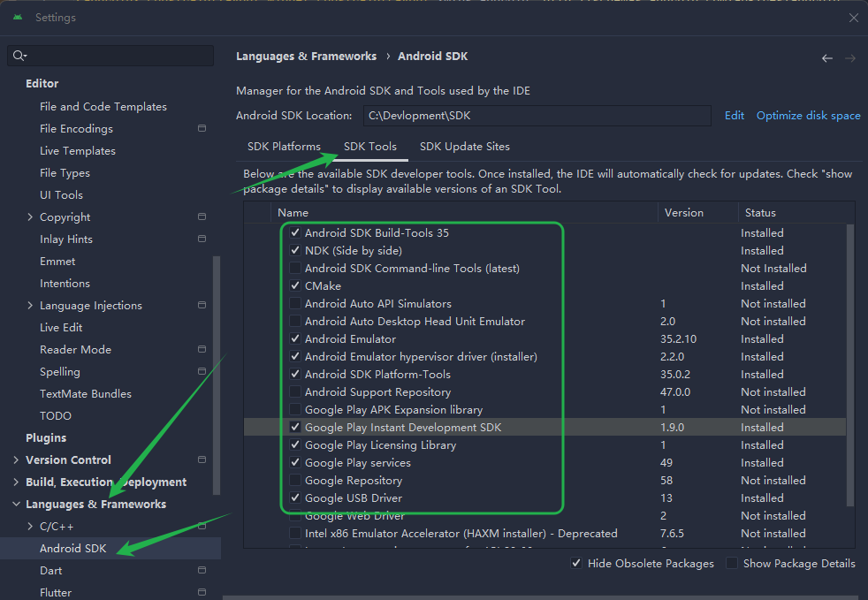Go back with the left arrow icon
The width and height of the screenshot is (868, 600).
827,58
